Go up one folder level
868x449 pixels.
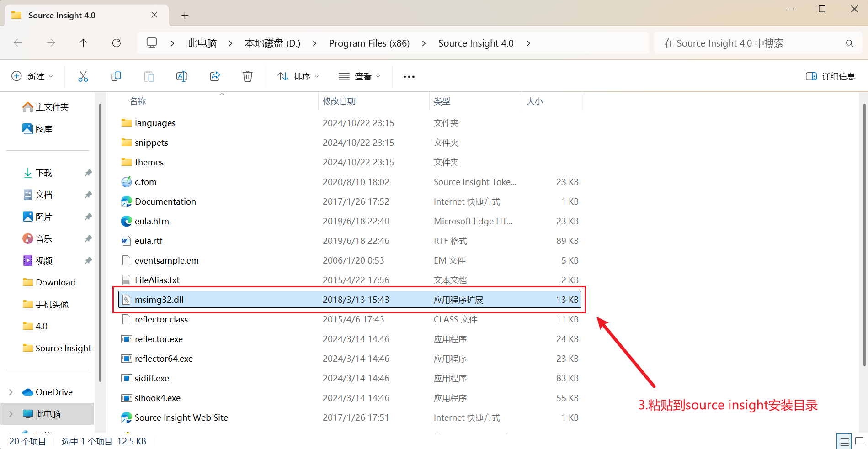tap(83, 43)
